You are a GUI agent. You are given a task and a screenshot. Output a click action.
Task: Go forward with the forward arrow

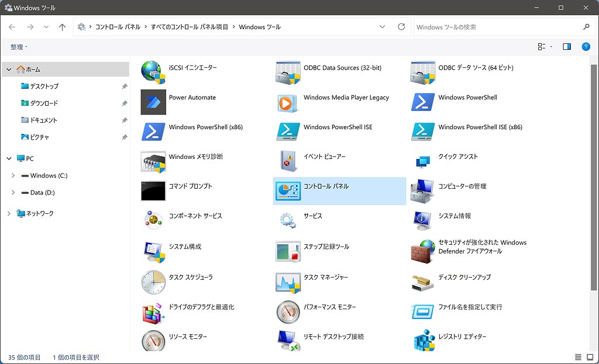tap(30, 27)
